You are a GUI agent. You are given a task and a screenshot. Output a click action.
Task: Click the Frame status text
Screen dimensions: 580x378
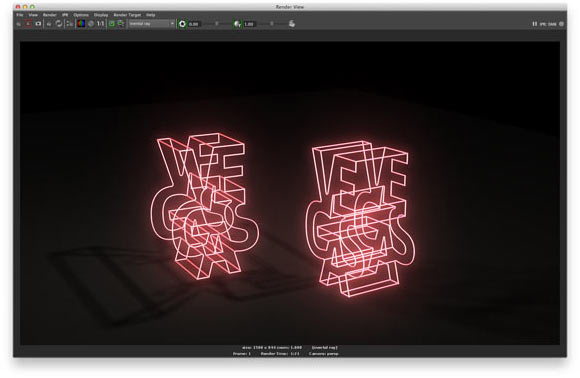pyautogui.click(x=242, y=354)
